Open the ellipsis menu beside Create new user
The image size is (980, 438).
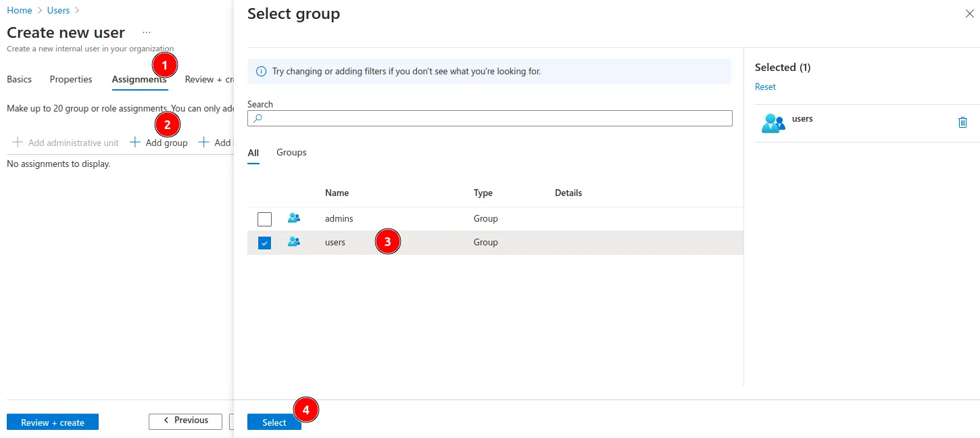point(147,32)
